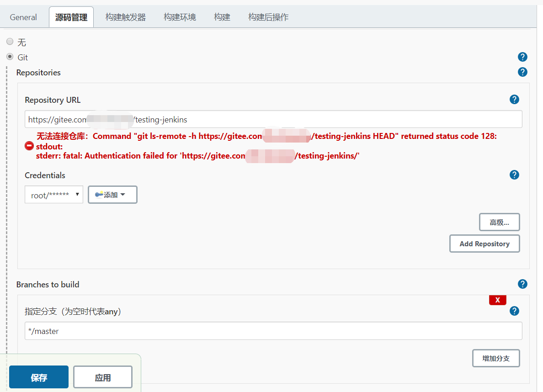This screenshot has height=392, width=543.
Task: Open help for the Git option
Action: pos(522,57)
